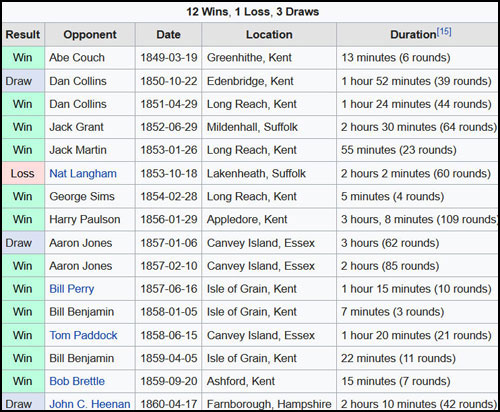Select the Date column header
Screen dimensions: 500x412
point(168,34)
